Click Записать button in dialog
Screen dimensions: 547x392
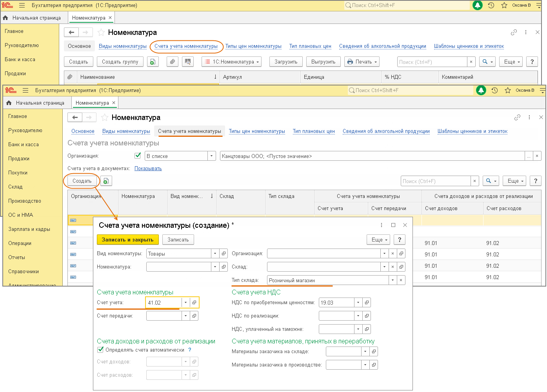tap(178, 240)
